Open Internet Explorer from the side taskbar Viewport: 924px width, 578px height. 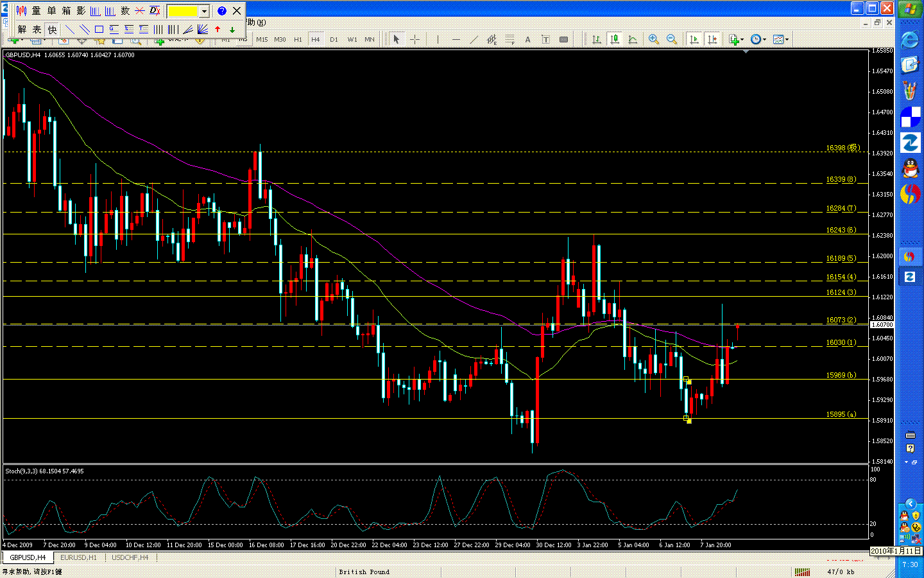[910, 40]
